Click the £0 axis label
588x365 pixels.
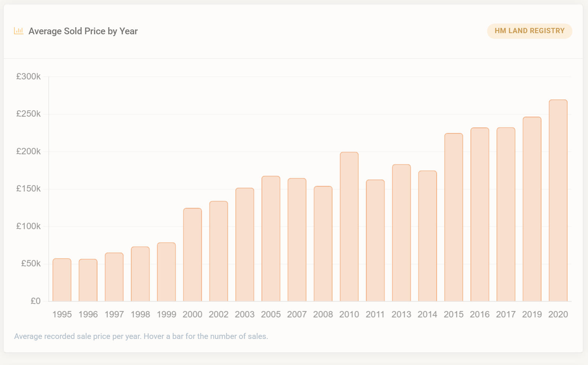[x=35, y=301]
